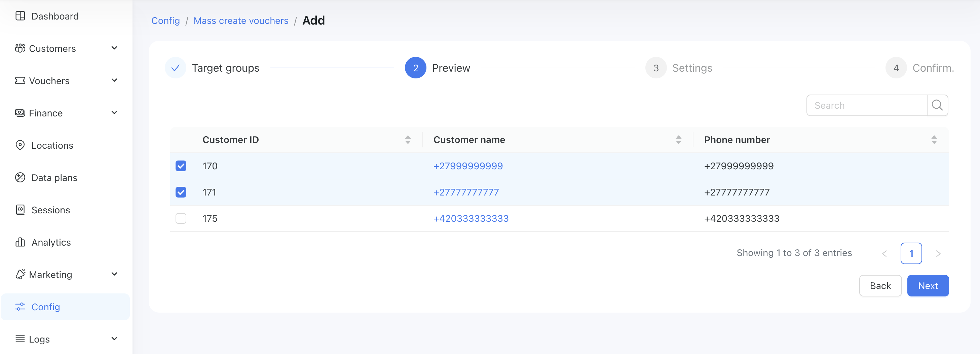Expand the Marketing submenu chevron

(114, 274)
